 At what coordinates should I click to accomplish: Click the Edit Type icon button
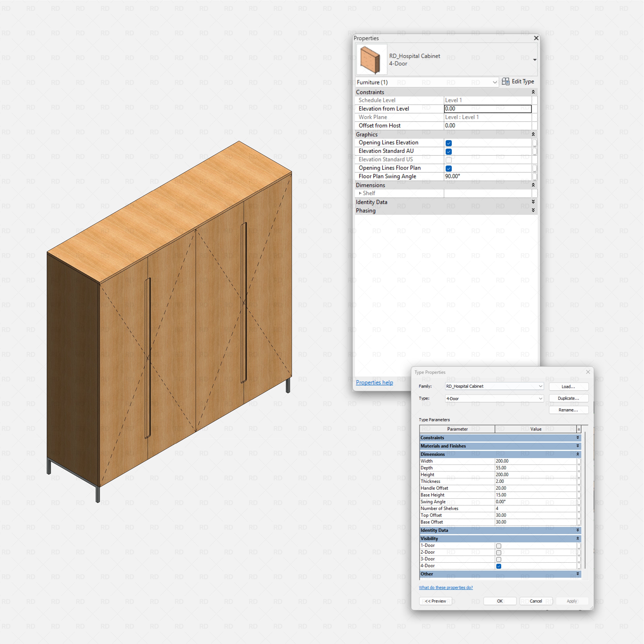click(x=505, y=82)
